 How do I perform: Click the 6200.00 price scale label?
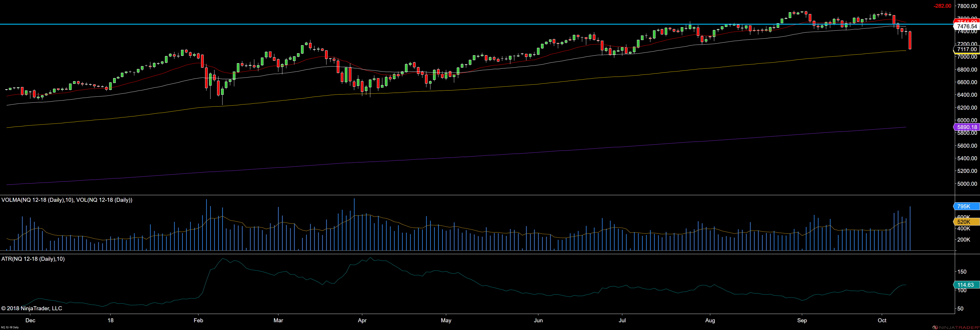click(967, 108)
